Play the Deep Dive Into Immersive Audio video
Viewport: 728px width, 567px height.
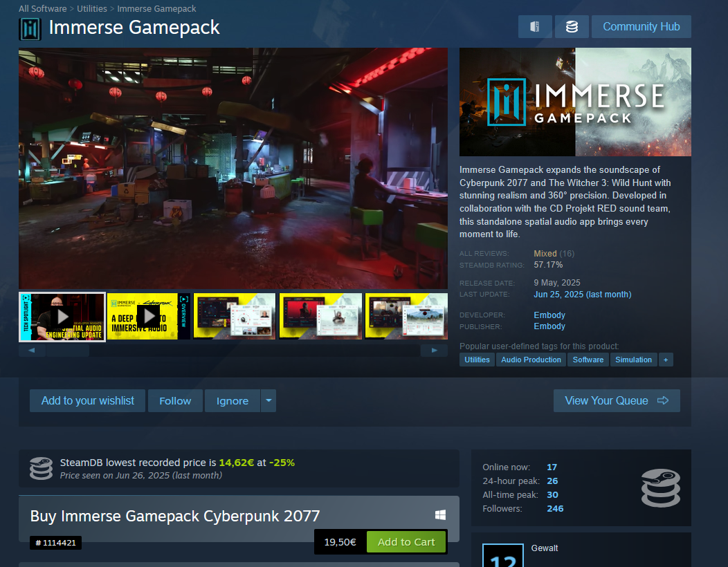click(x=149, y=317)
